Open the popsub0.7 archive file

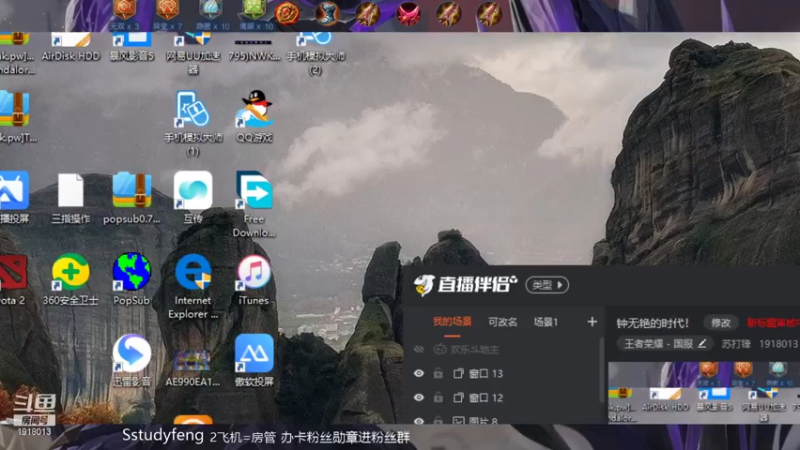132,198
